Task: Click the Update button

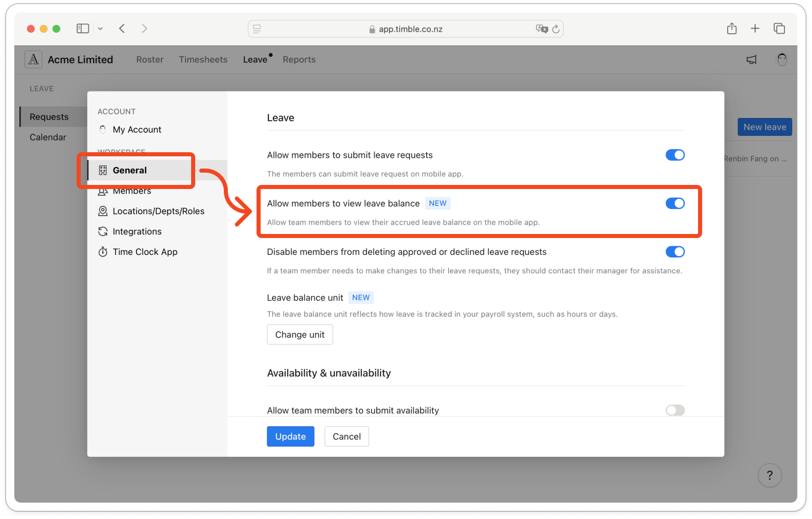Action: (290, 437)
